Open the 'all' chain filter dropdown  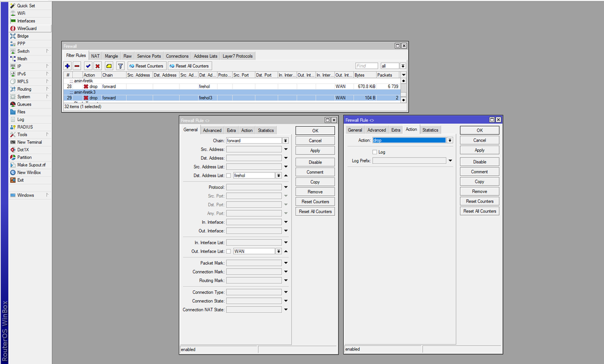pyautogui.click(x=403, y=66)
